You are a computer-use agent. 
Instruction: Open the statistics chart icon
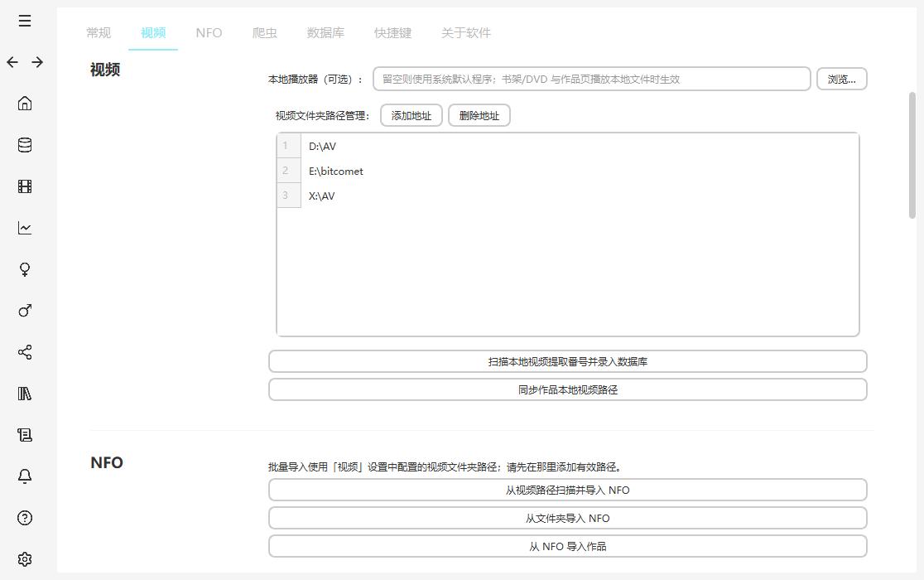(x=25, y=228)
